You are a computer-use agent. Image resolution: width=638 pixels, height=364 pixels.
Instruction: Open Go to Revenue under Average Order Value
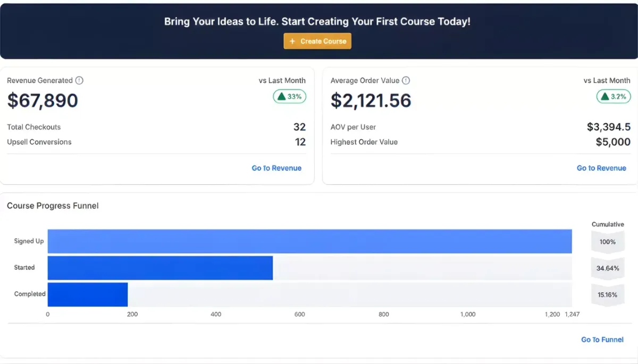click(601, 168)
